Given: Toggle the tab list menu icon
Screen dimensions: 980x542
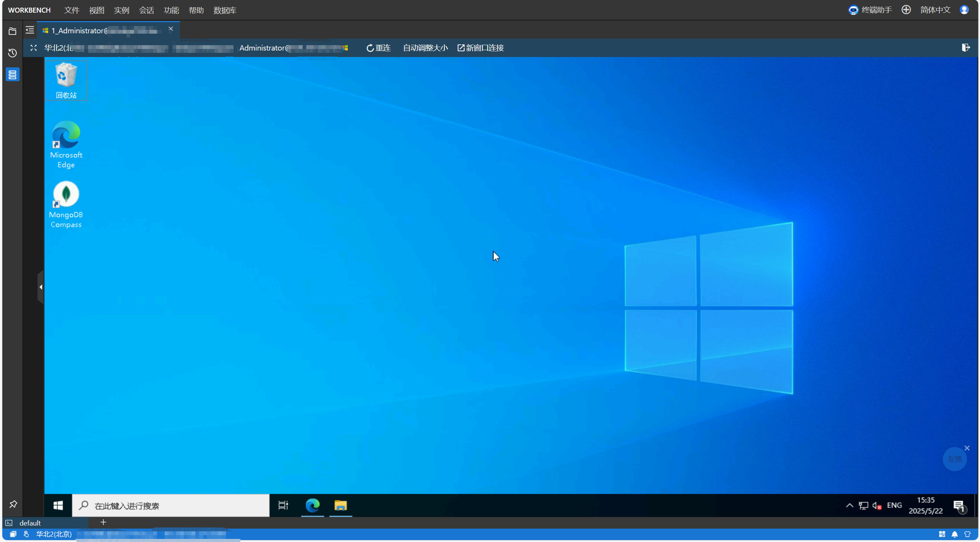Looking at the screenshot, I should coord(30,30).
